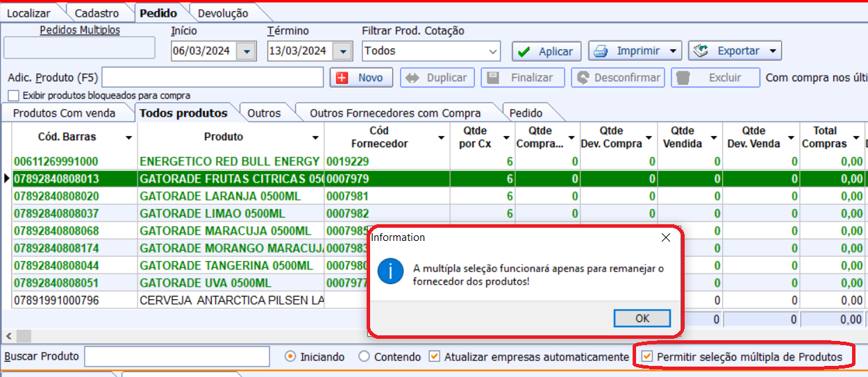The width and height of the screenshot is (868, 377).
Task: Open the Término date calendar picker
Action: pyautogui.click(x=342, y=51)
